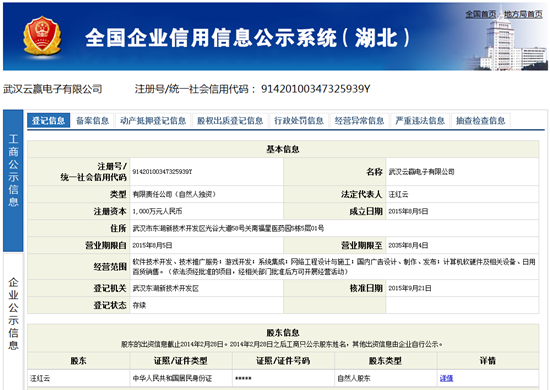Click the 经营范围 description text
The height and width of the screenshot is (390, 550).
tap(334, 267)
